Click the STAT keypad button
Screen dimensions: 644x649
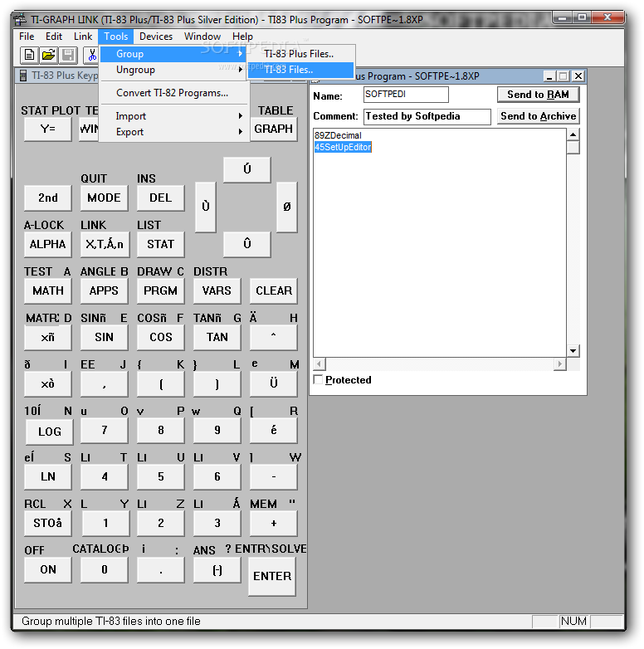click(161, 244)
